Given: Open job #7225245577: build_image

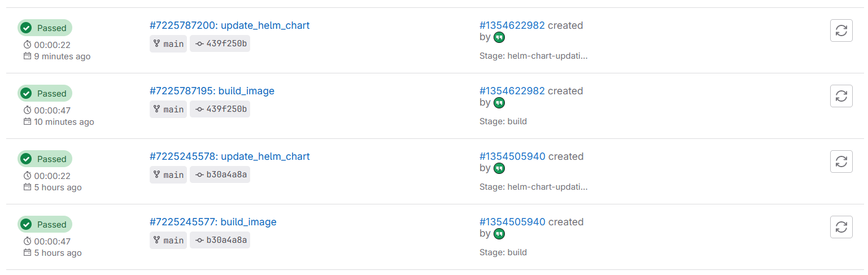Looking at the screenshot, I should (213, 222).
